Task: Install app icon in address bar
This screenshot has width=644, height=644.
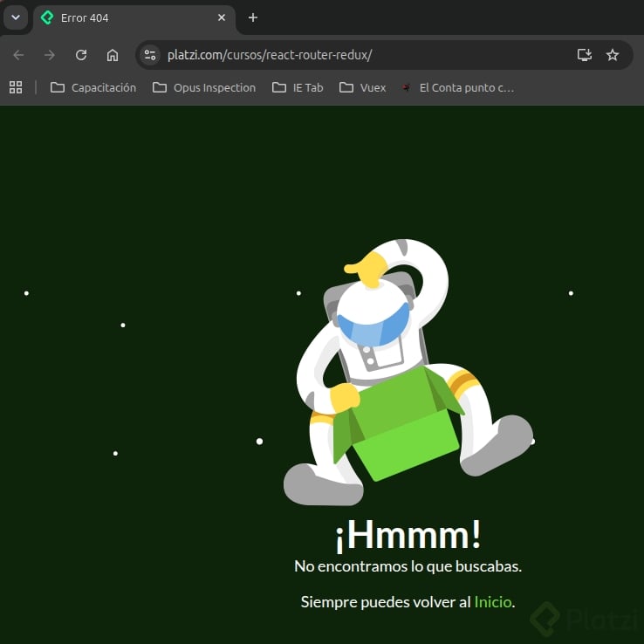Action: [584, 55]
